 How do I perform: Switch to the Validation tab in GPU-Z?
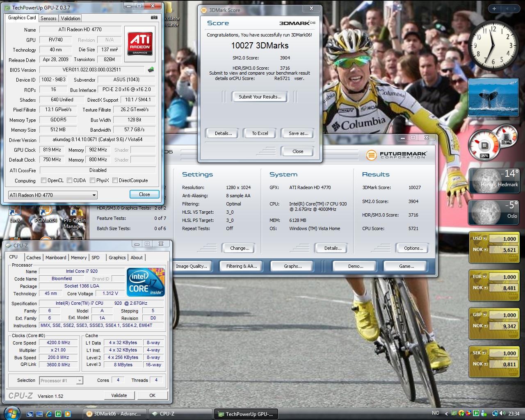(71, 18)
